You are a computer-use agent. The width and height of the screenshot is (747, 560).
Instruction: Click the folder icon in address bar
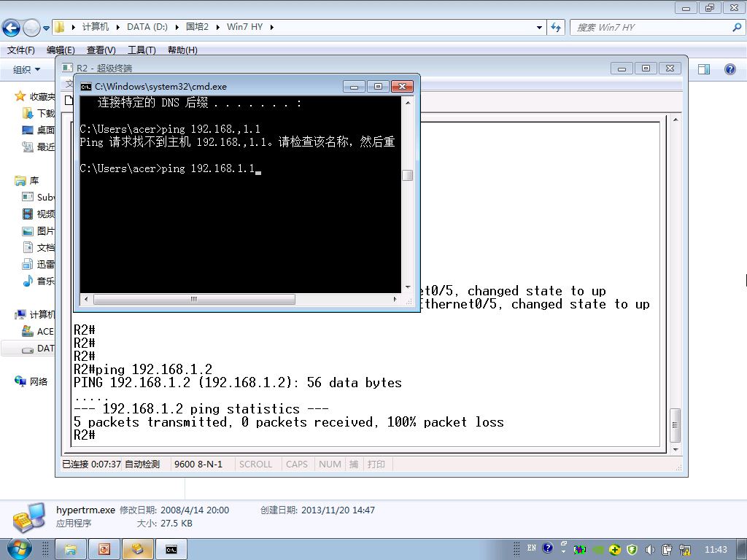[x=60, y=27]
